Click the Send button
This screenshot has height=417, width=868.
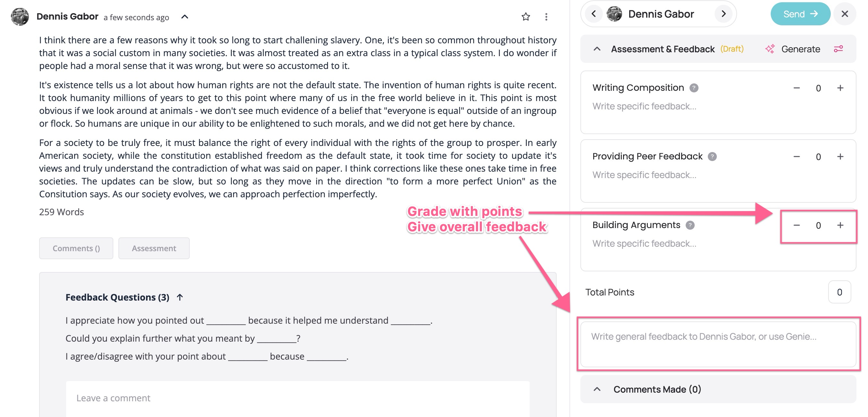pos(800,14)
